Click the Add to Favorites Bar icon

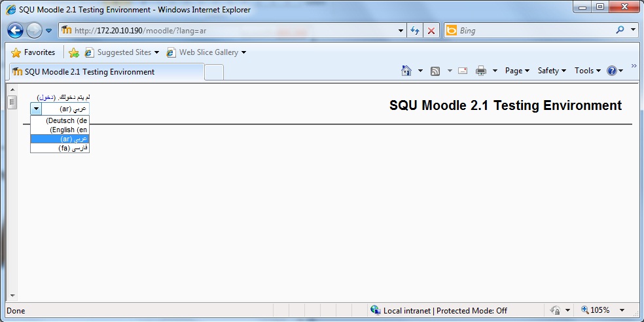point(73,52)
